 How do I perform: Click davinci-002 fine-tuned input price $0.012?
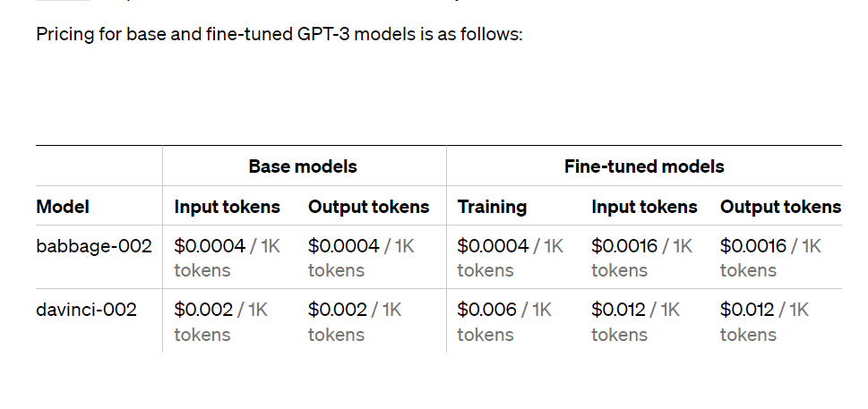click(619, 310)
